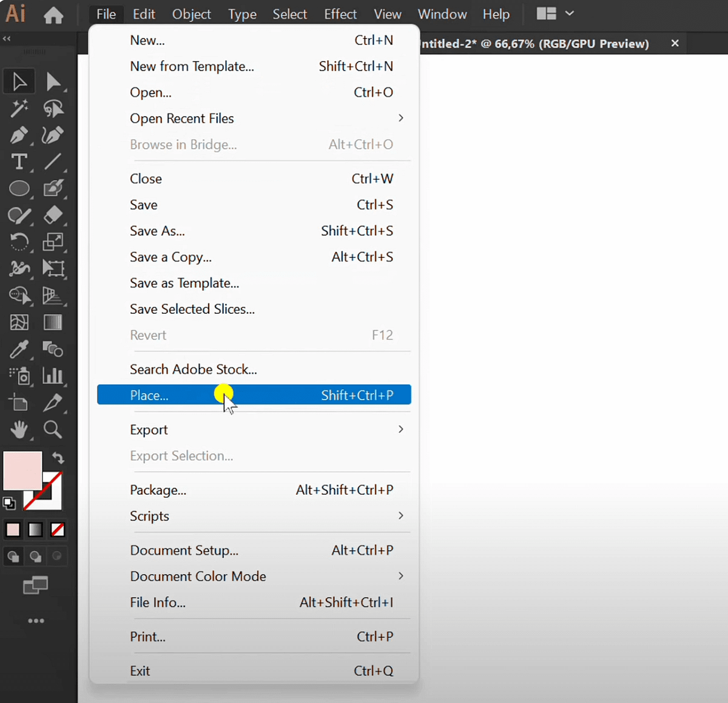Select the Zoom tool
The image size is (728, 703).
pyautogui.click(x=53, y=430)
